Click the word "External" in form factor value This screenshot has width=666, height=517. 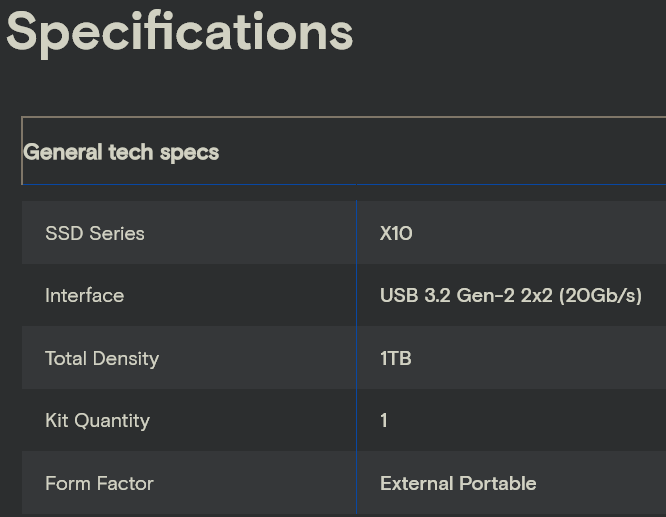[418, 483]
